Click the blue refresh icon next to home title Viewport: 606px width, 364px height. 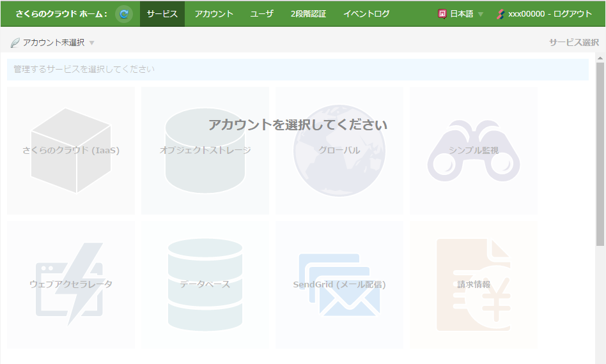pyautogui.click(x=123, y=14)
